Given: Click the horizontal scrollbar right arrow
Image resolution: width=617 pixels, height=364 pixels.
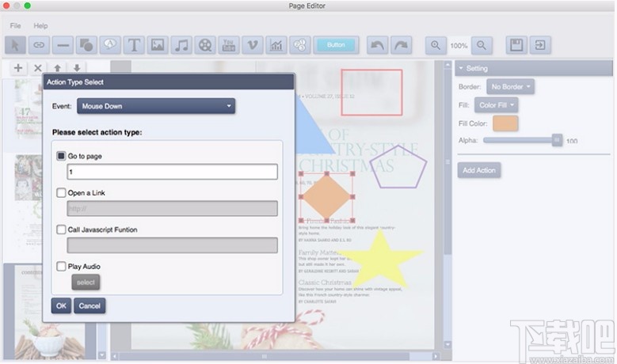Looking at the screenshot, I should (x=435, y=357).
